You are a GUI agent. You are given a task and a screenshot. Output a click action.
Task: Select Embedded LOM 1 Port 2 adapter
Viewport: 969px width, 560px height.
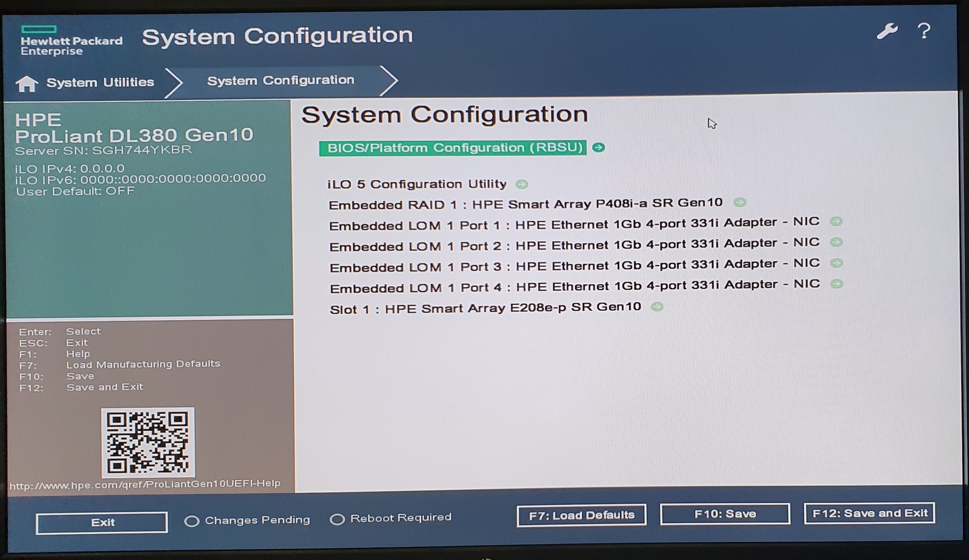tap(574, 244)
